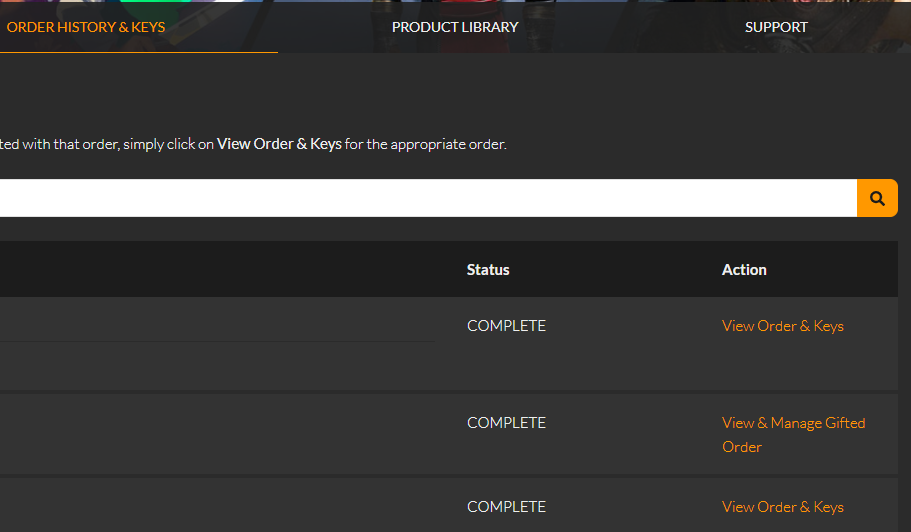Open View Order & Keys for third order
Viewport: 911px width, 532px height.
point(782,507)
